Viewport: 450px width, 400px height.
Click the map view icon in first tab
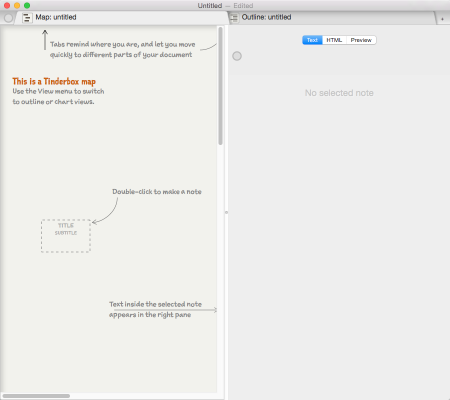point(27,18)
